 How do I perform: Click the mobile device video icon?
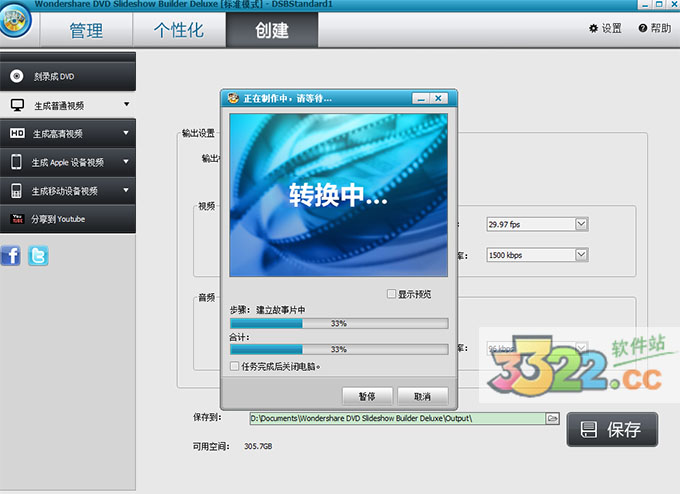point(17,190)
